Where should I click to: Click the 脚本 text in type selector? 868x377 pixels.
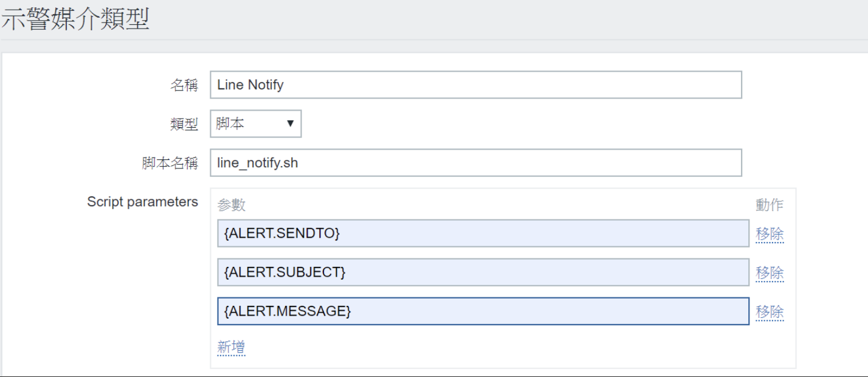230,123
